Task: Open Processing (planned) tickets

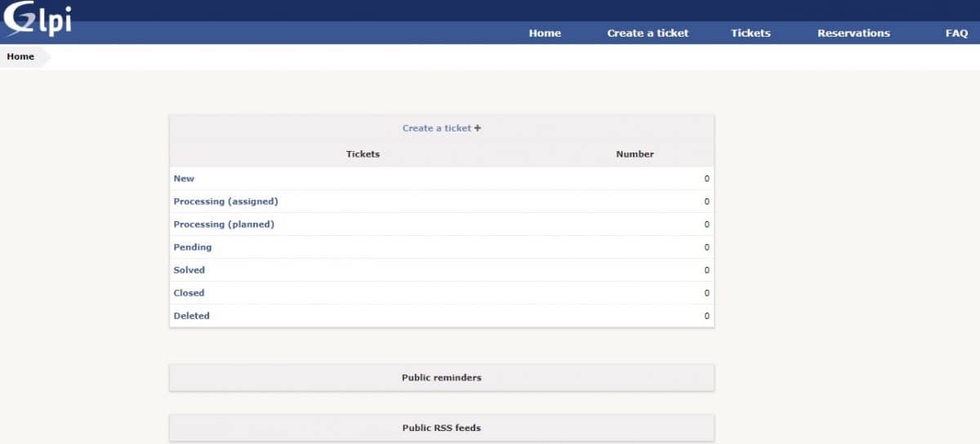Action: pos(224,224)
